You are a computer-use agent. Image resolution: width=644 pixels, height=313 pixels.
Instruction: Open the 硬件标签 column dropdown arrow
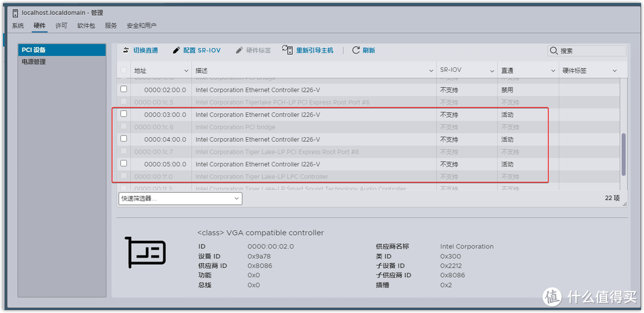[x=615, y=71]
